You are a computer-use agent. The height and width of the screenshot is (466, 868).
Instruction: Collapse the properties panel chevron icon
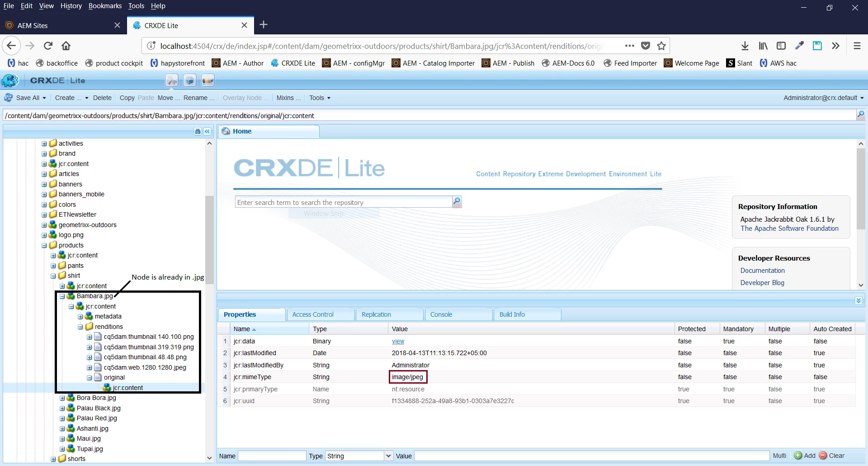(859, 300)
